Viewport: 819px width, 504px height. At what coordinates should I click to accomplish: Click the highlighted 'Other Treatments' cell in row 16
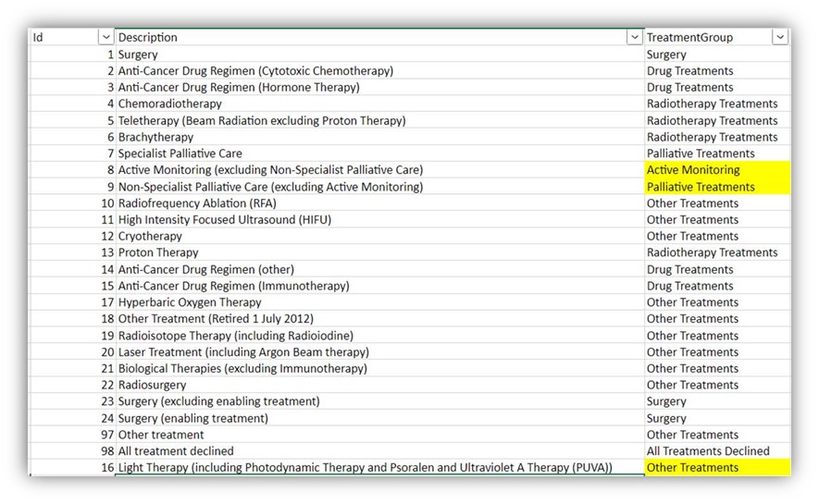click(x=718, y=468)
